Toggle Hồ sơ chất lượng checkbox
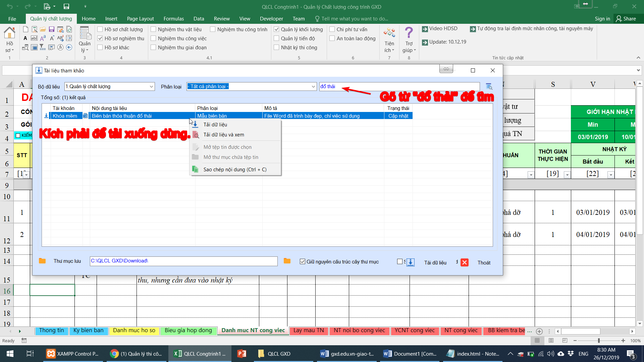Viewport: 644px width, 362px height. pyautogui.click(x=100, y=29)
